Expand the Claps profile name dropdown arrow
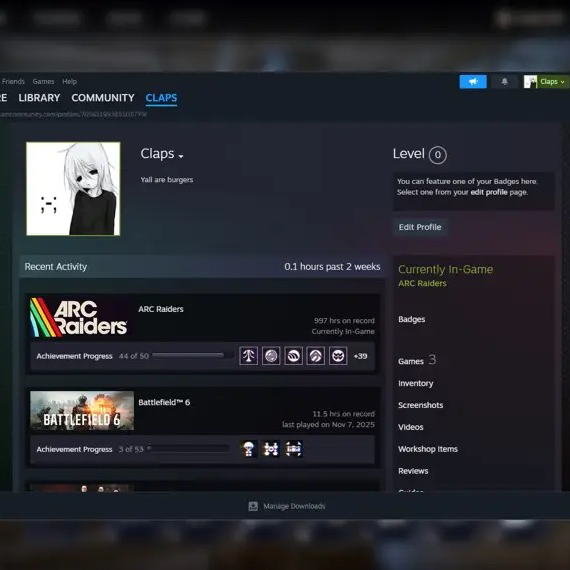Viewport: 570px width, 570px height. [181, 156]
